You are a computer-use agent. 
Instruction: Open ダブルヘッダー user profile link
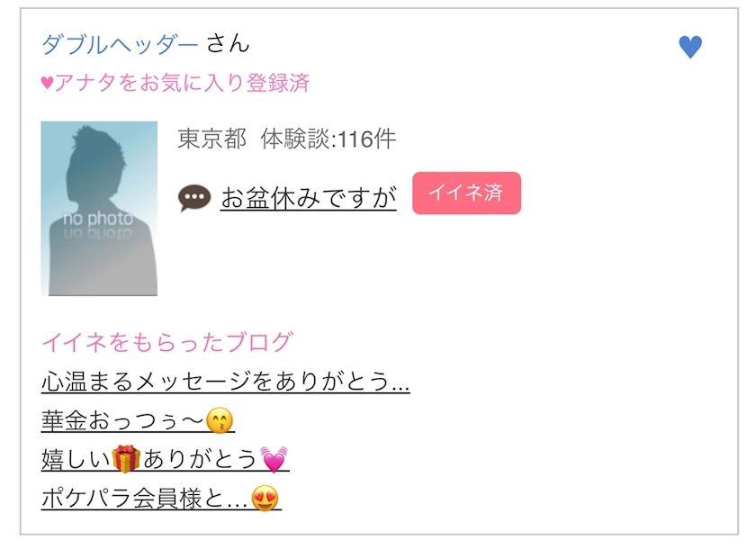click(120, 45)
